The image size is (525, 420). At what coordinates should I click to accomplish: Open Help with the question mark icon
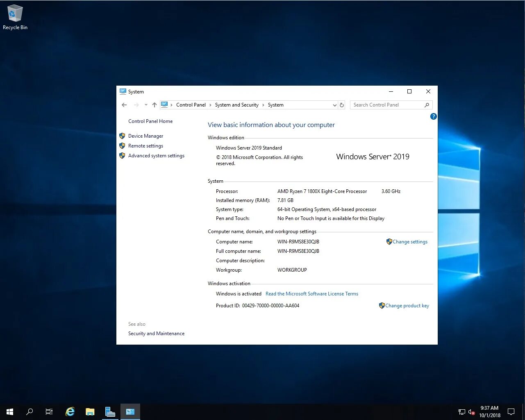tap(433, 116)
